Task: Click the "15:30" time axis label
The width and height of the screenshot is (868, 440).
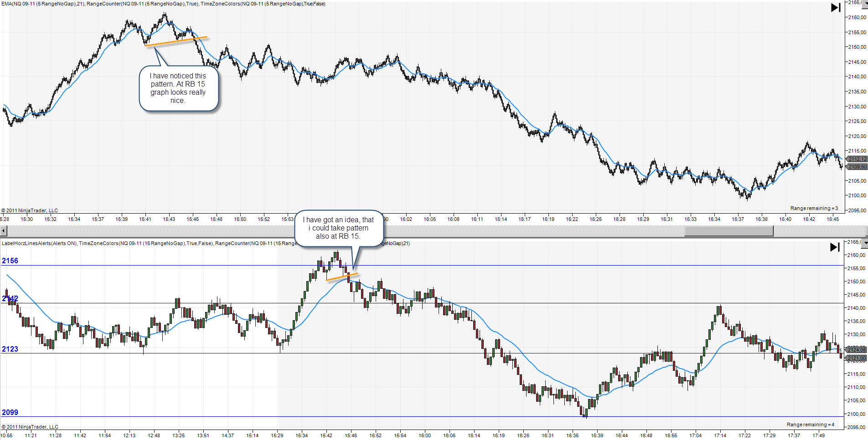Action: (27, 219)
